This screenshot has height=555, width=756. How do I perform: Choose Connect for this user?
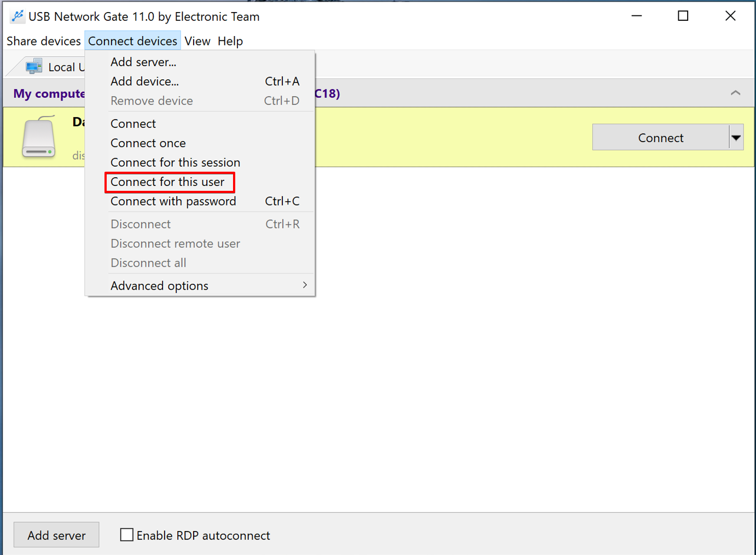pyautogui.click(x=167, y=182)
